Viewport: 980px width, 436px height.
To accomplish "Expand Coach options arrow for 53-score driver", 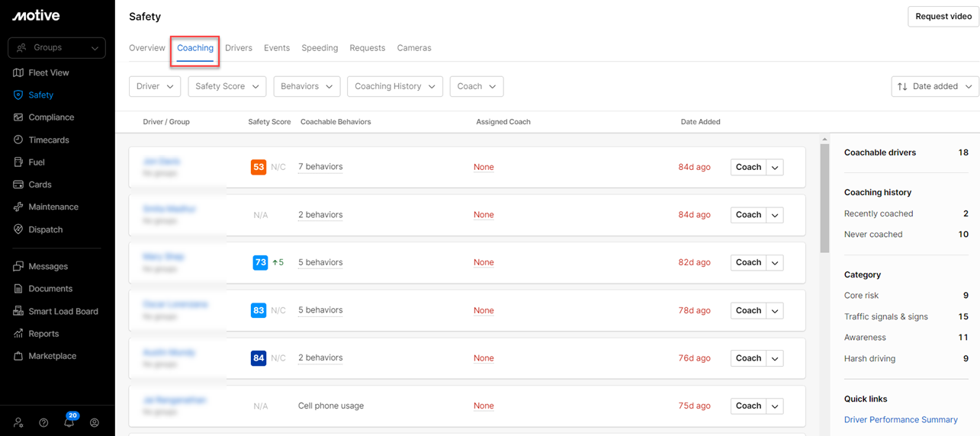I will click(775, 167).
